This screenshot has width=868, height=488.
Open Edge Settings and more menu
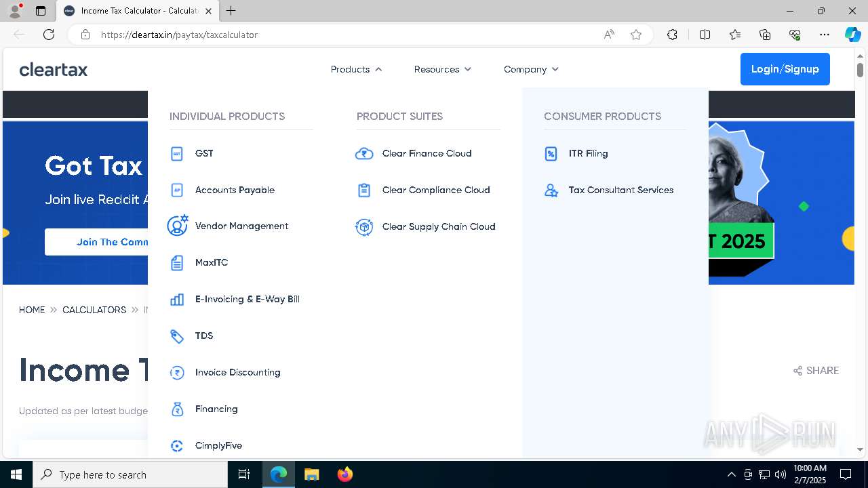[x=825, y=35]
